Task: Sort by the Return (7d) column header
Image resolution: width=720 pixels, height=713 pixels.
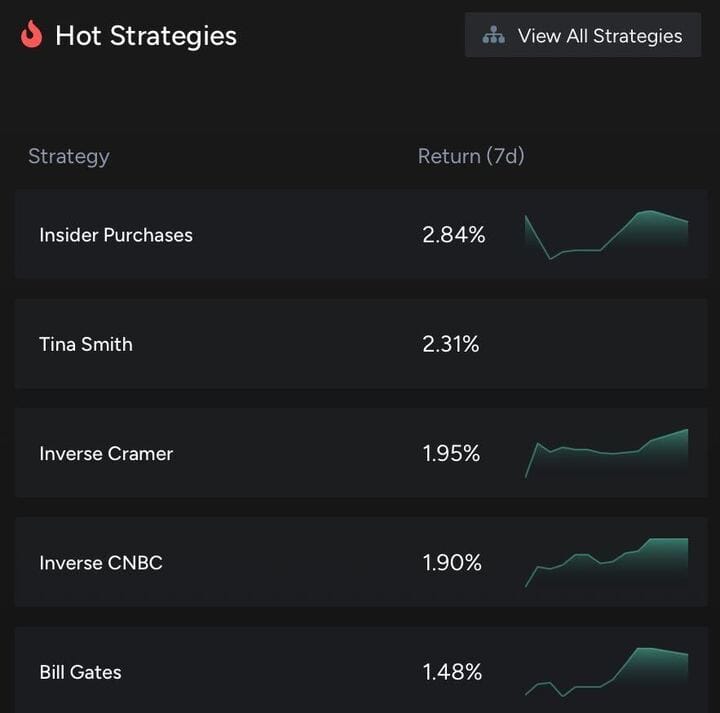Action: click(471, 156)
